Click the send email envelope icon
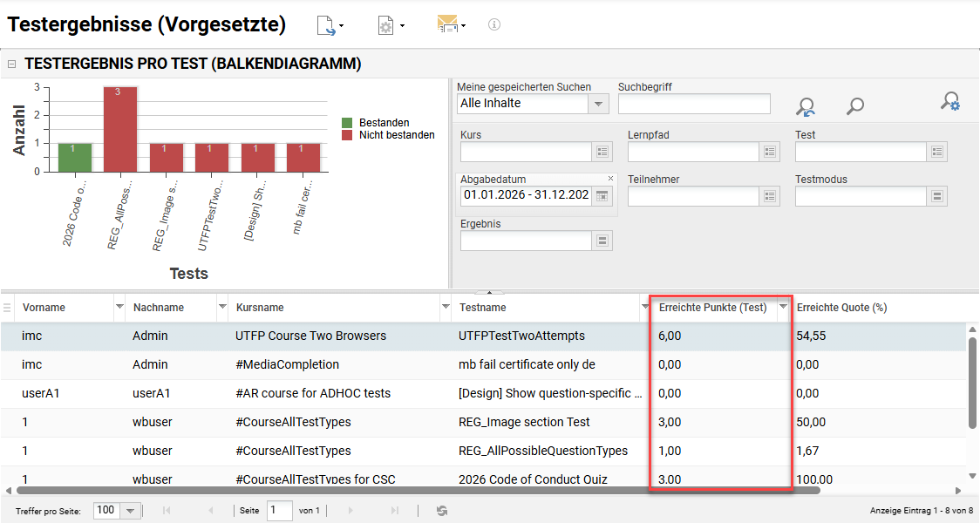Image resolution: width=980 pixels, height=523 pixels. click(x=451, y=25)
